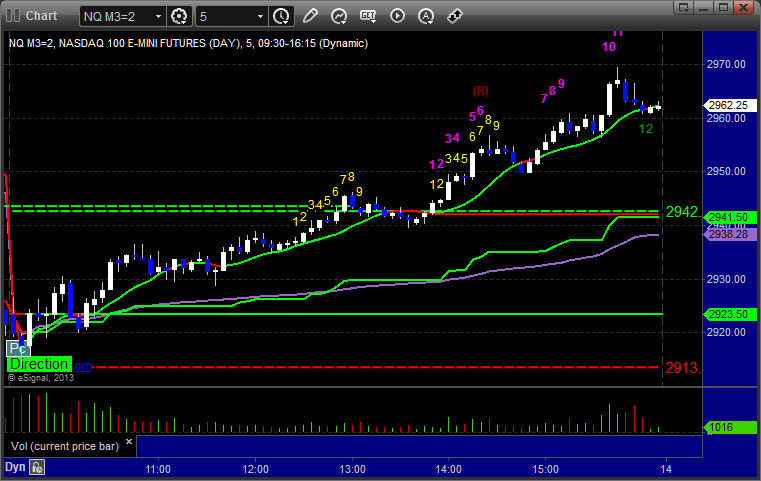
Task: Click the Chart title menu
Action: tap(41, 16)
